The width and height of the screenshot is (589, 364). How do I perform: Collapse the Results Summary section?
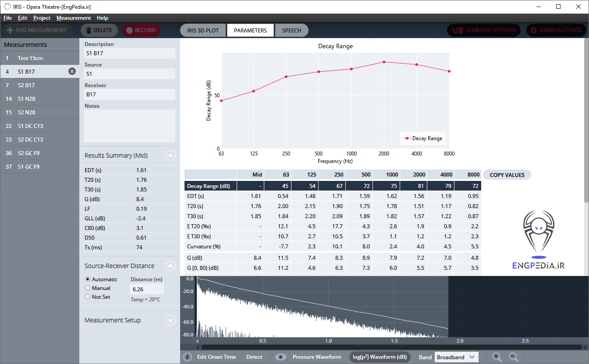click(x=170, y=155)
